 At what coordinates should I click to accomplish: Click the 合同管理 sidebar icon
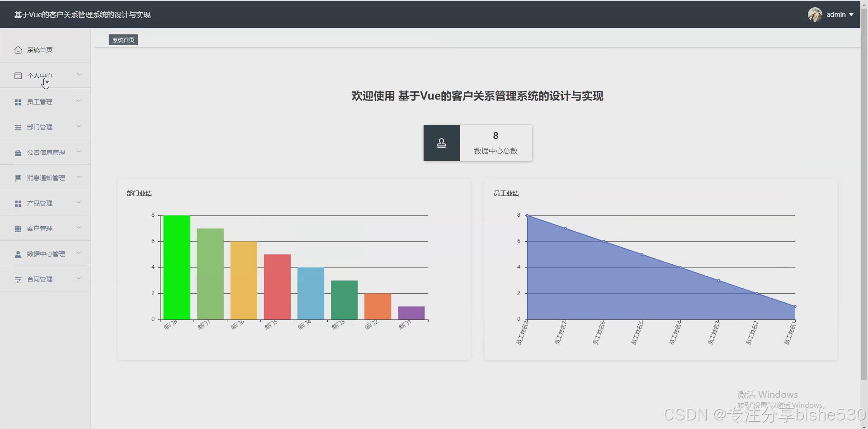(x=18, y=280)
